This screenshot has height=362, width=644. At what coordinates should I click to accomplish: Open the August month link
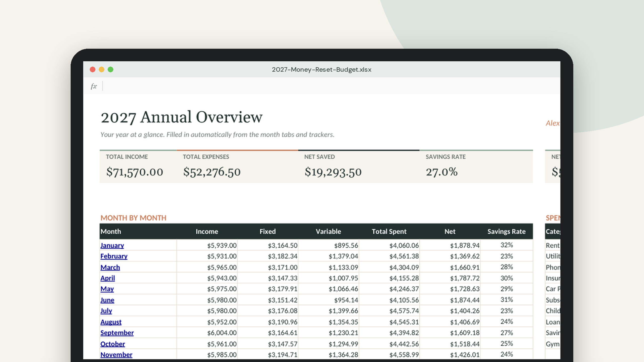click(x=111, y=322)
